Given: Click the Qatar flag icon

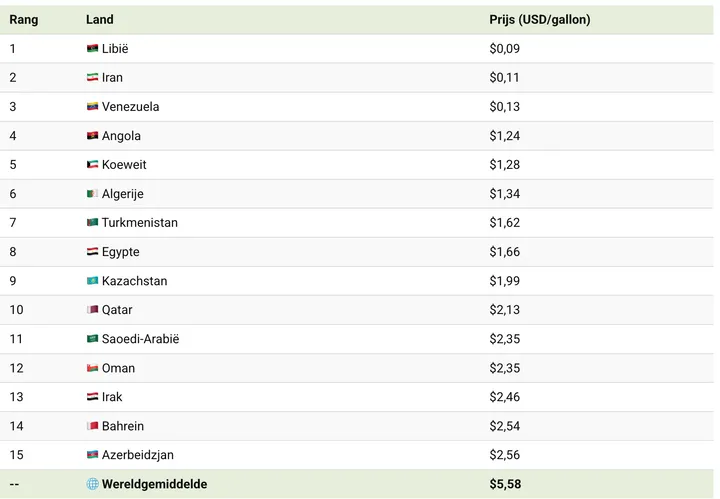Looking at the screenshot, I should (93, 310).
